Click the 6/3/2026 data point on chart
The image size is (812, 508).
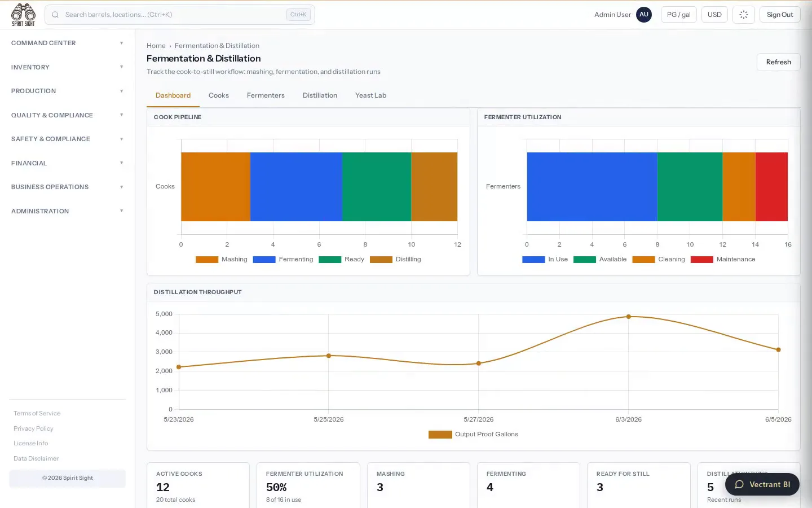click(628, 317)
